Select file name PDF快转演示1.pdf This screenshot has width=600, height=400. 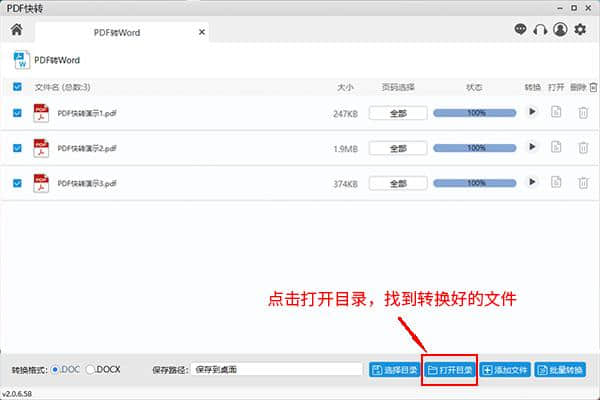click(87, 113)
